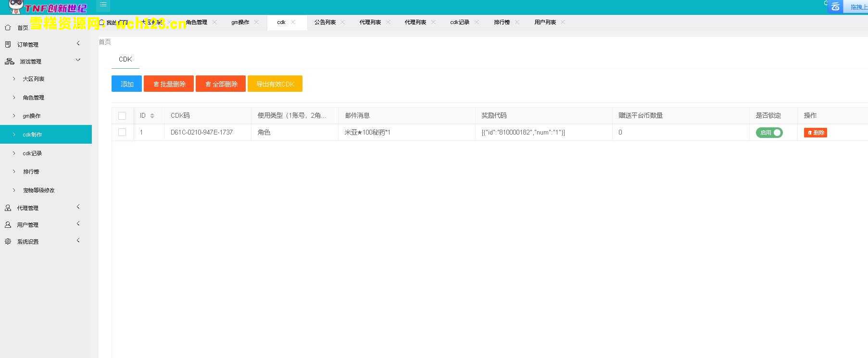Click the 系统设置 gear icon
This screenshot has width=868, height=358.
coord(8,241)
